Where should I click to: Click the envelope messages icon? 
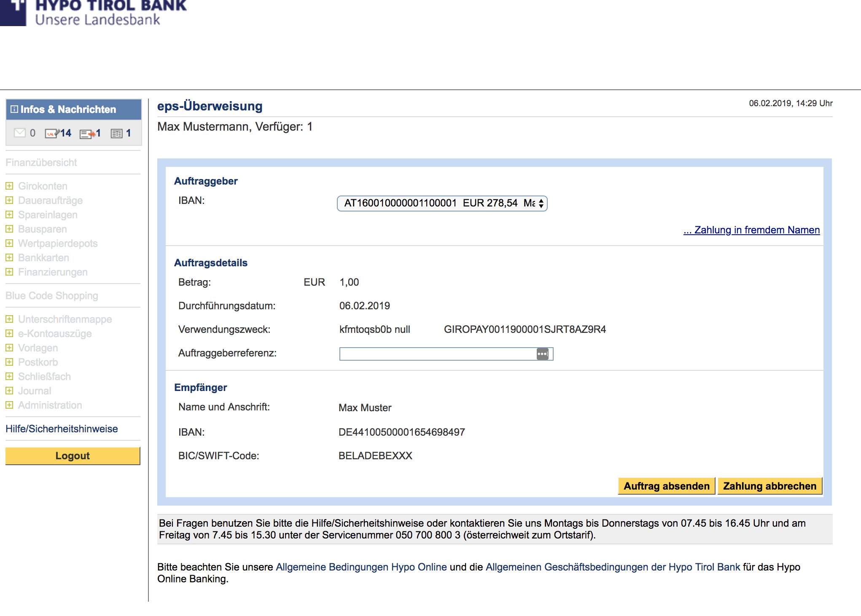click(x=19, y=133)
